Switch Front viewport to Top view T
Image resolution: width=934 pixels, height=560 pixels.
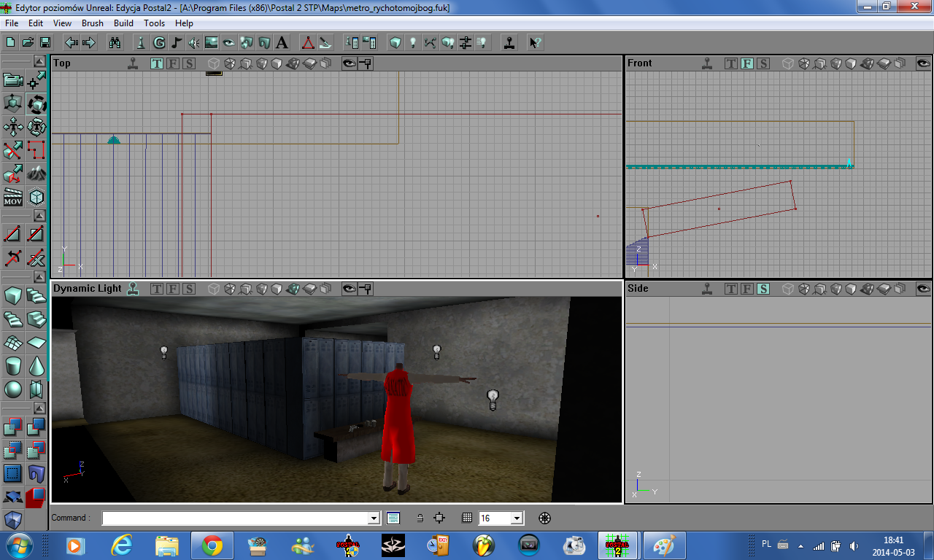tap(731, 63)
